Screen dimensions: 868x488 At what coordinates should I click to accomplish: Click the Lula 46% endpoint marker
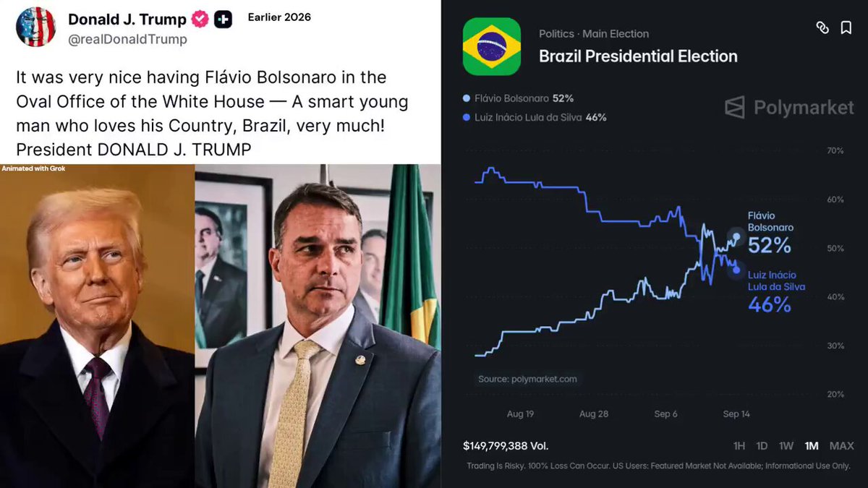click(x=736, y=270)
